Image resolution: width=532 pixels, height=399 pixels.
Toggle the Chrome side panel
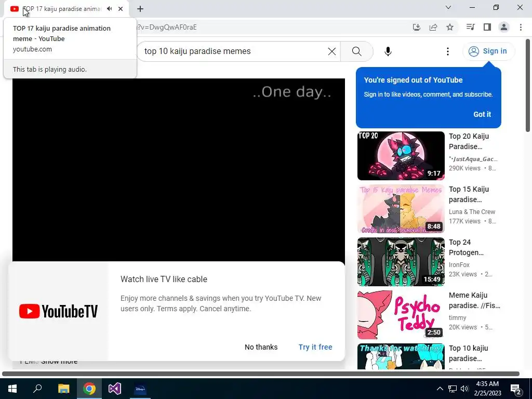[487, 27]
